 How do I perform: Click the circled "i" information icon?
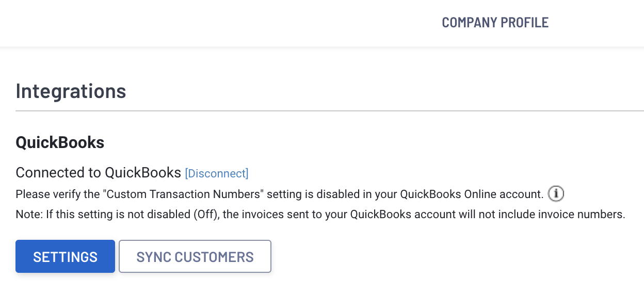pyautogui.click(x=556, y=194)
